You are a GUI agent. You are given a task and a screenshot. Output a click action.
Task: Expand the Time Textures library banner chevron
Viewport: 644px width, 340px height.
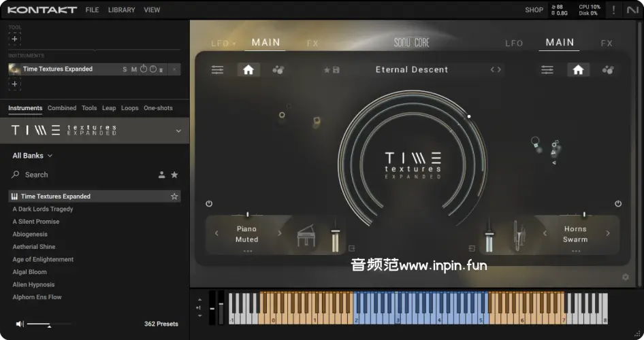point(178,131)
